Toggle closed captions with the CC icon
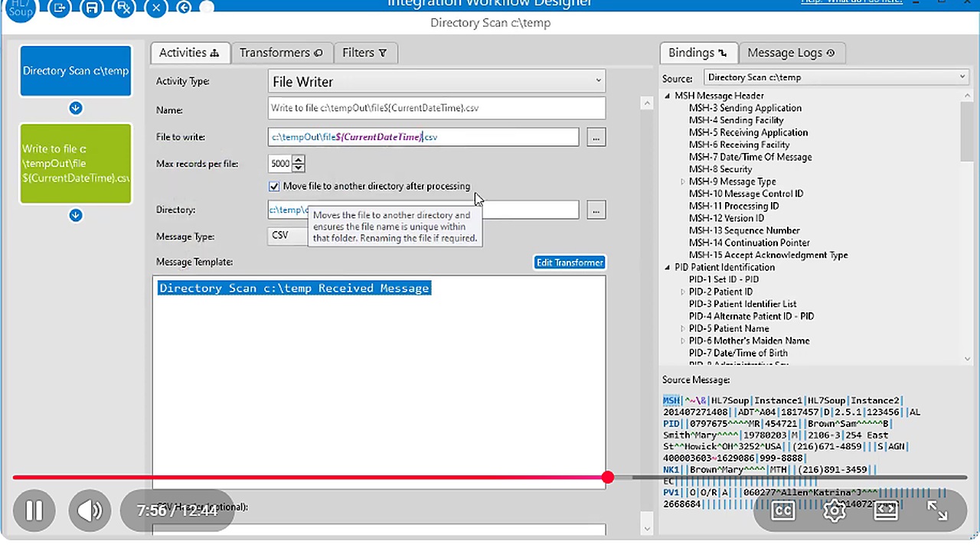980x551 pixels. tap(783, 511)
